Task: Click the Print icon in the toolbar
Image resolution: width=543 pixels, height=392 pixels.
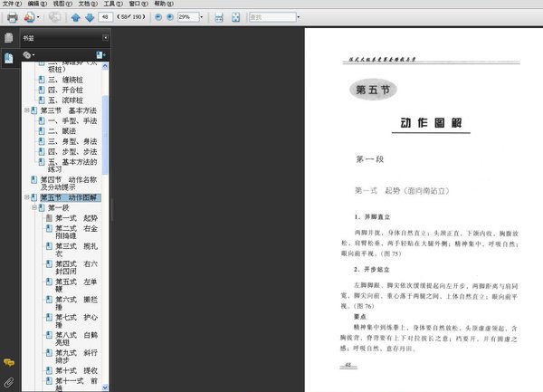Action: coord(12,17)
